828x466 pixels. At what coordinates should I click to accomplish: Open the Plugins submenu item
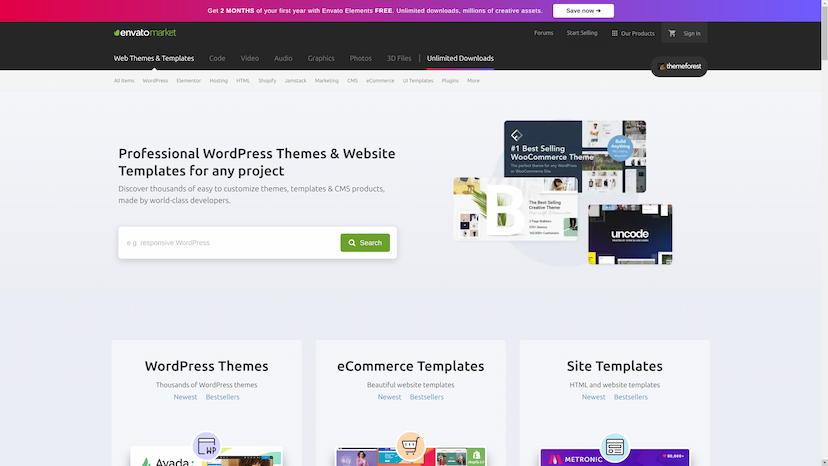450,81
